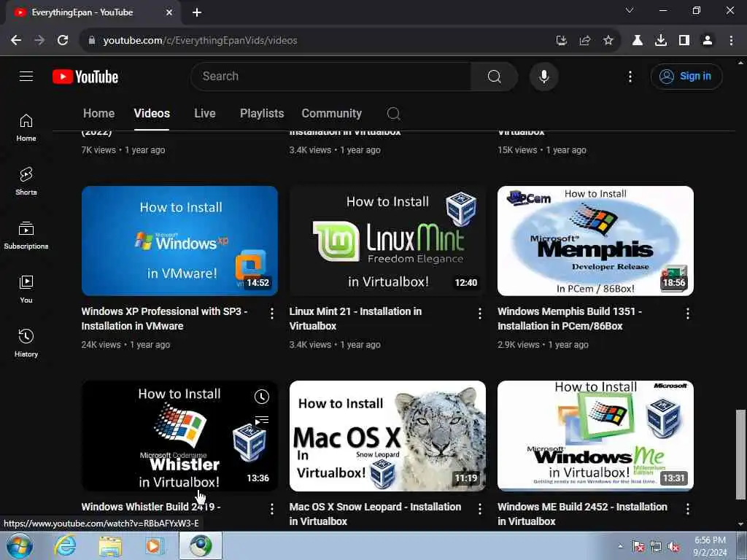This screenshot has height=560, width=747.
Task: Open Windows ME Build 2452 title link
Action: (x=582, y=514)
